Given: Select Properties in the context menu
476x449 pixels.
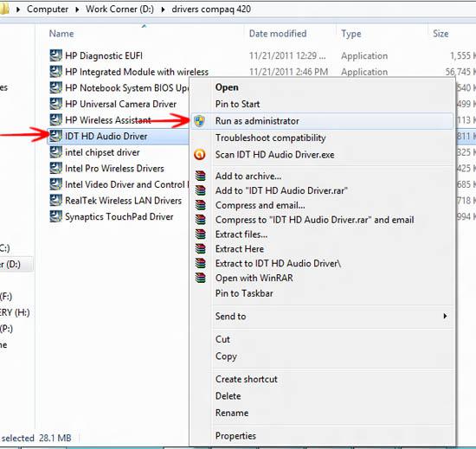Looking at the screenshot, I should pos(235,436).
